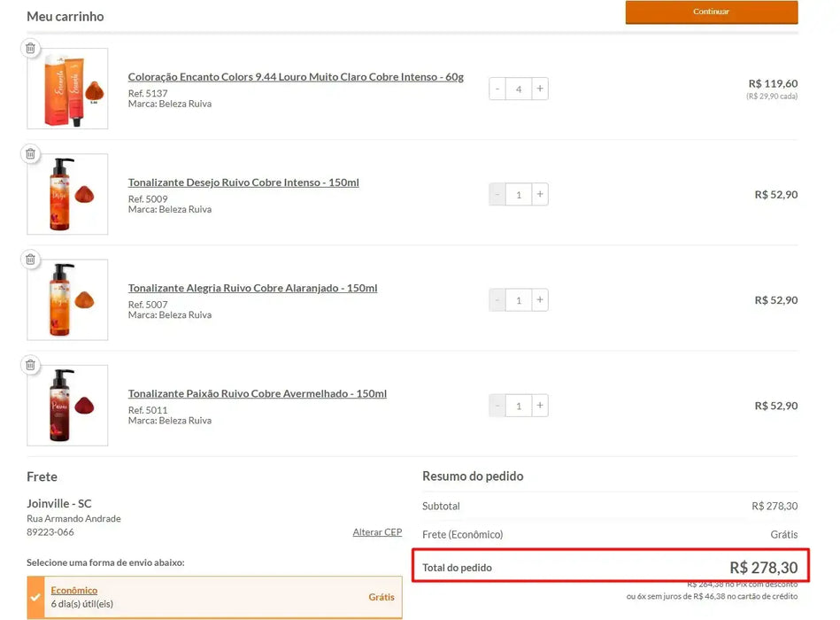Open Tonalizante Desejo Ruivo Cobre Intenso link
The image size is (840, 620).
tap(243, 182)
